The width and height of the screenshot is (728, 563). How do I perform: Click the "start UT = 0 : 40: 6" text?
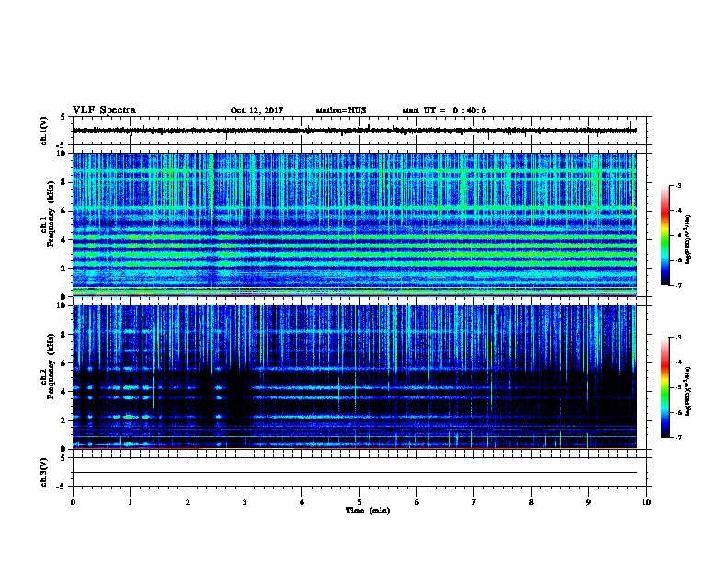444,110
